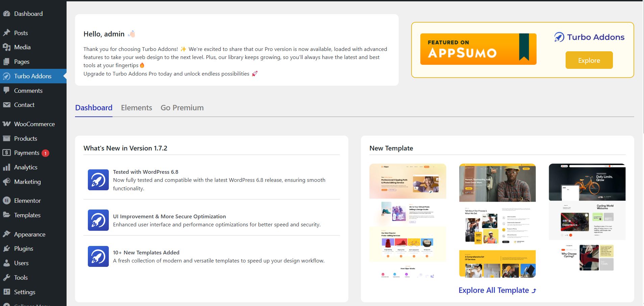Image resolution: width=644 pixels, height=306 pixels.
Task: Click the Settings sliders icon
Action: pos(6,292)
